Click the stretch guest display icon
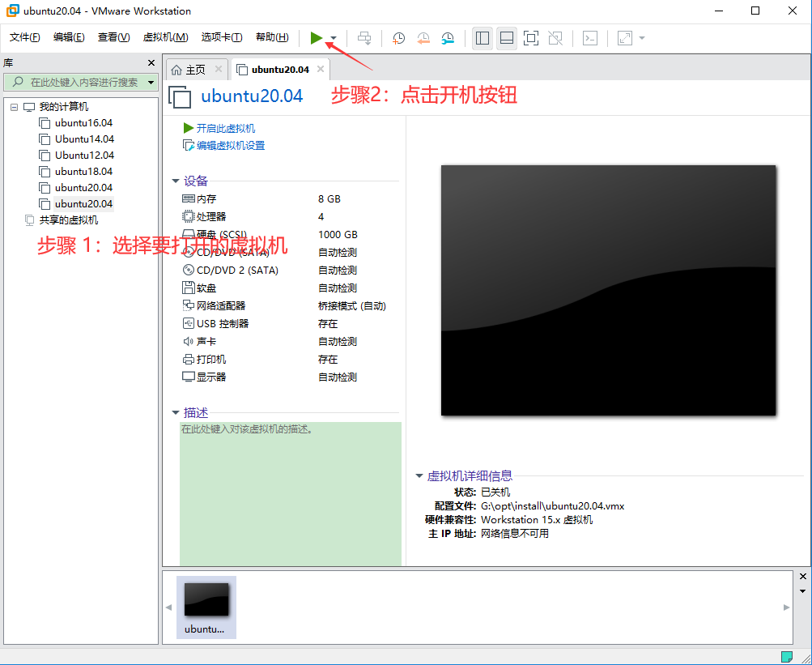The image size is (812, 665). coord(625,38)
